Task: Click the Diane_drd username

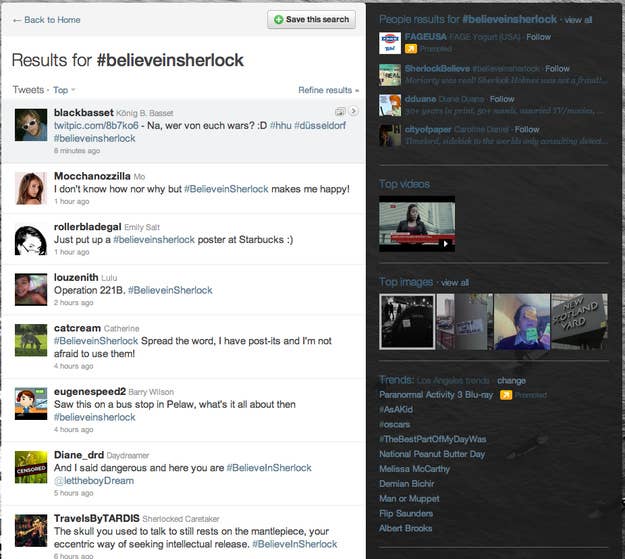Action: pos(79,455)
